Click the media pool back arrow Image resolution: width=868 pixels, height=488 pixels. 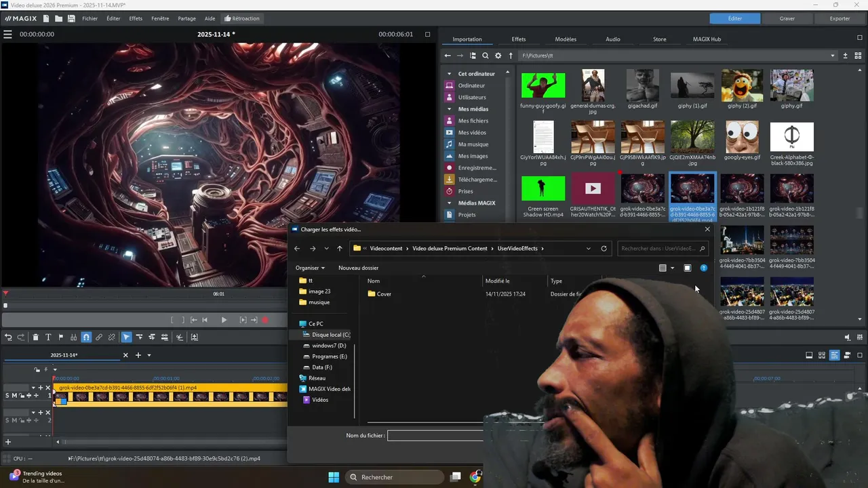click(448, 56)
